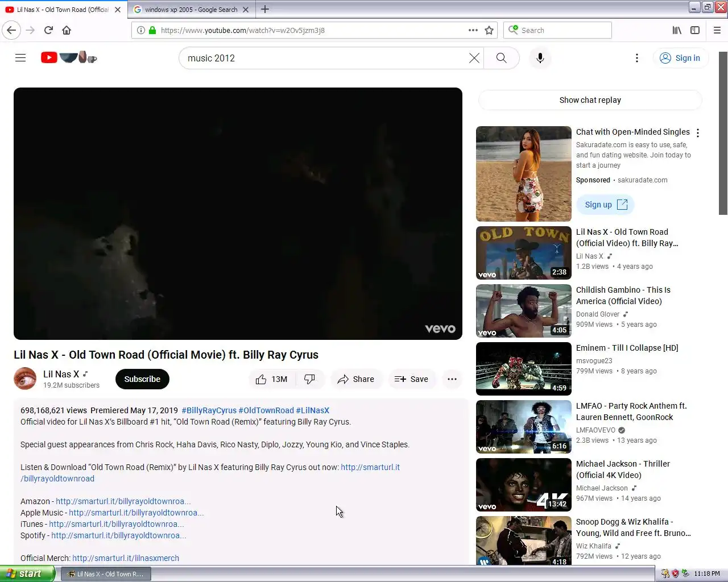This screenshot has height=582, width=728.
Task: Click the page vertical scrollbar thumb
Action: [723, 133]
